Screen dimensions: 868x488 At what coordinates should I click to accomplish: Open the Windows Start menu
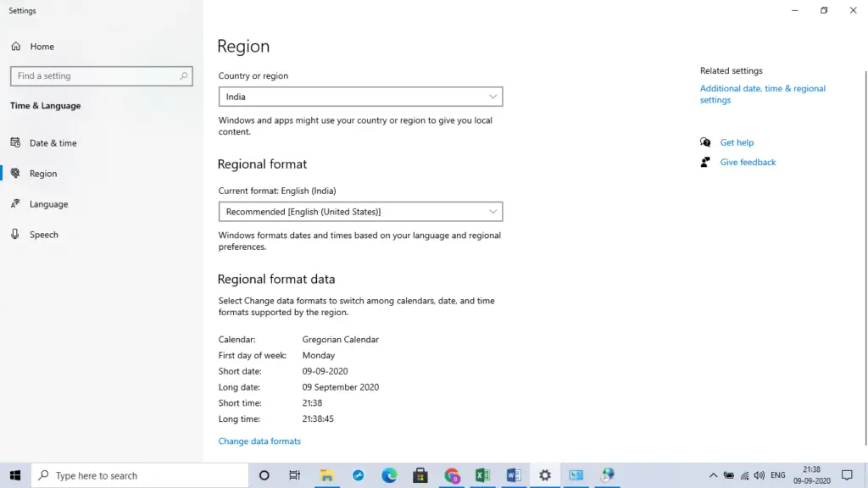pyautogui.click(x=15, y=475)
